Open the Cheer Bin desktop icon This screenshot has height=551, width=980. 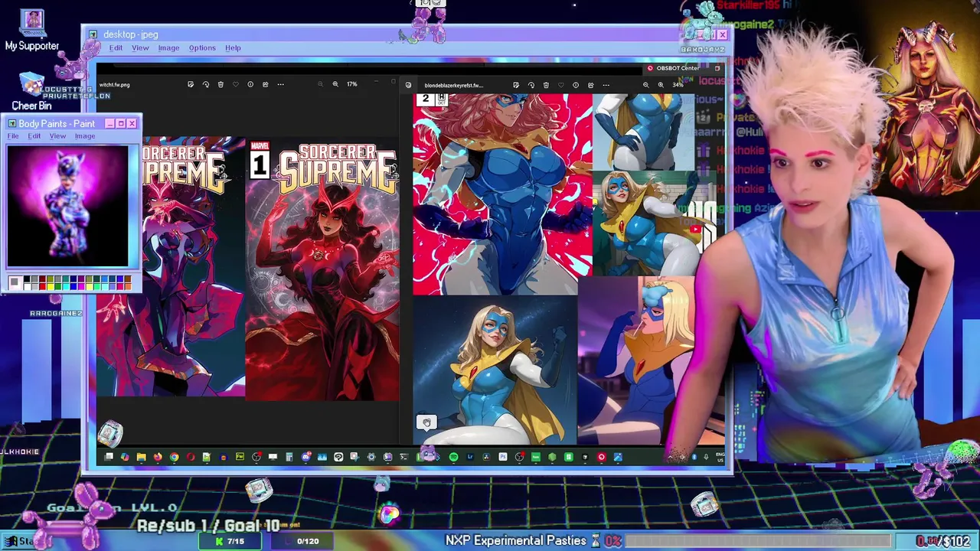(31, 92)
